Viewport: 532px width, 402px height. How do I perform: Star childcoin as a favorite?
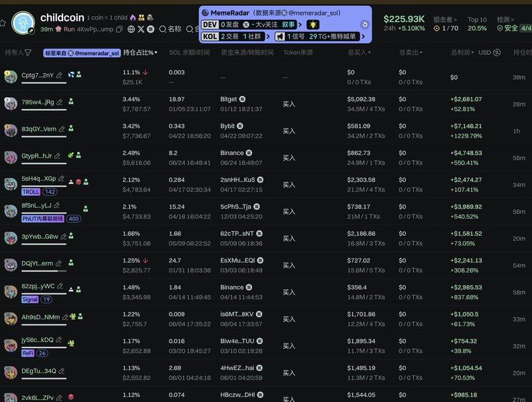(3, 23)
